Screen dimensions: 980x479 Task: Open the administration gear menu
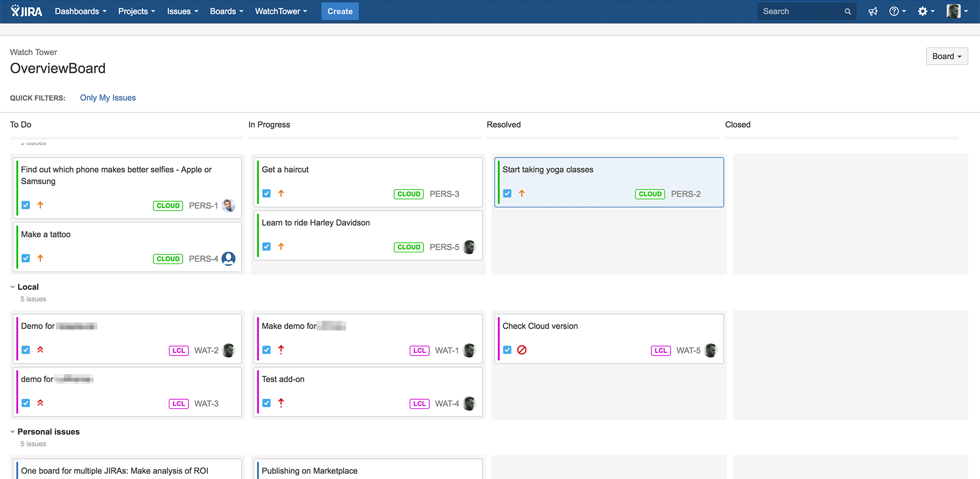[926, 11]
